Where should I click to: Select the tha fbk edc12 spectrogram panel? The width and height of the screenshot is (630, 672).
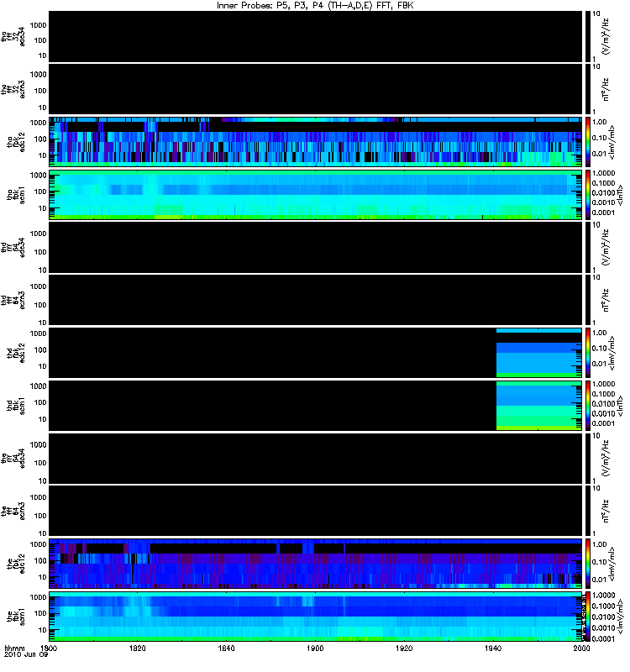coord(316,142)
